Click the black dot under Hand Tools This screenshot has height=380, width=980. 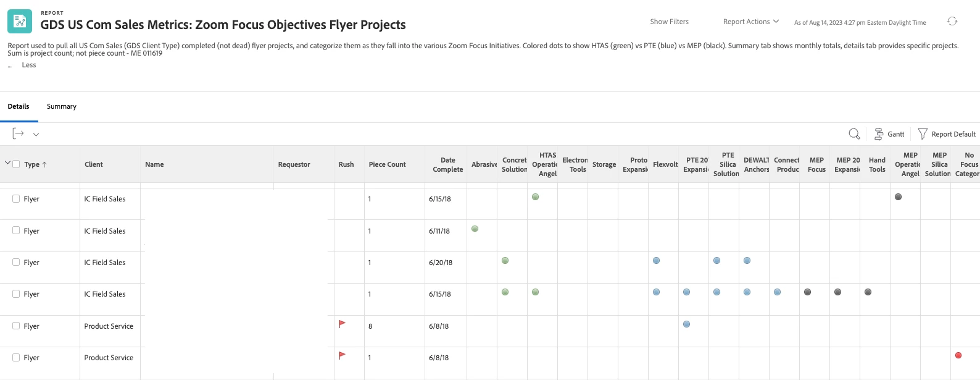[x=868, y=292]
